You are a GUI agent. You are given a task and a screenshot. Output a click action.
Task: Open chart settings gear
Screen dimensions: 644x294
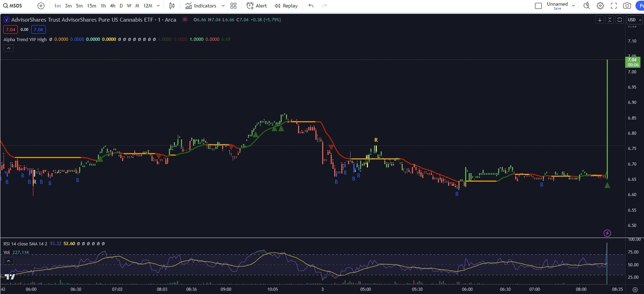600,6
